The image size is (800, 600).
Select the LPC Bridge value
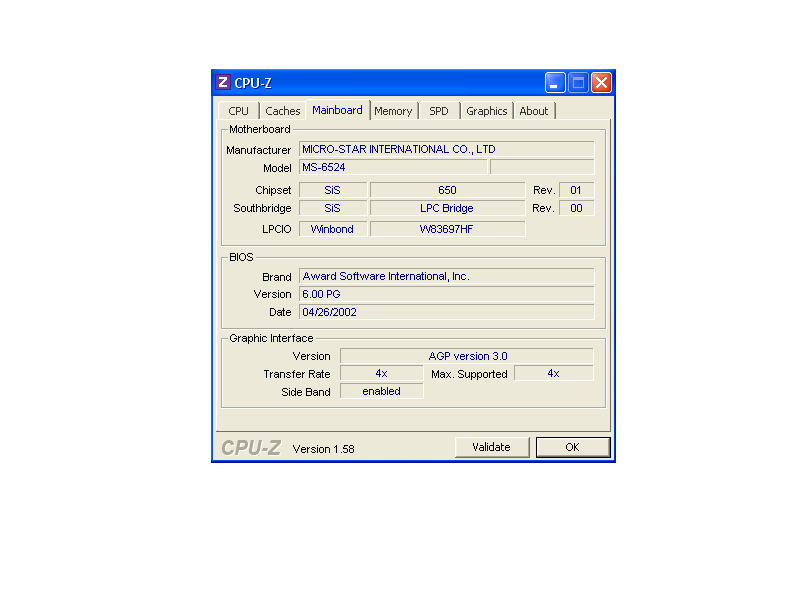pos(447,208)
